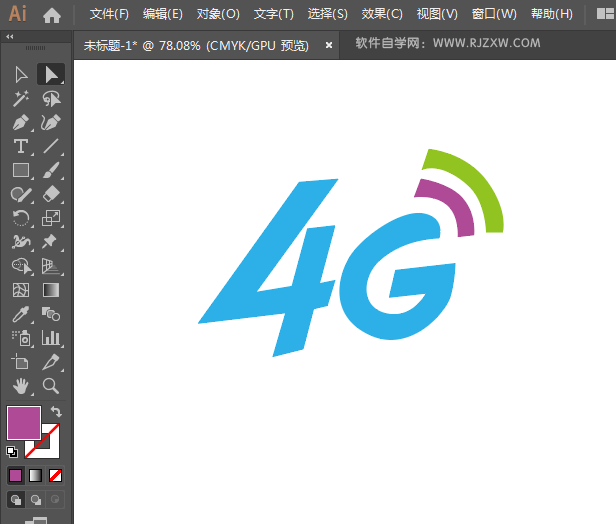The image size is (616, 524).
Task: Enable Draw Behind mode
Action: pyautogui.click(x=36, y=500)
